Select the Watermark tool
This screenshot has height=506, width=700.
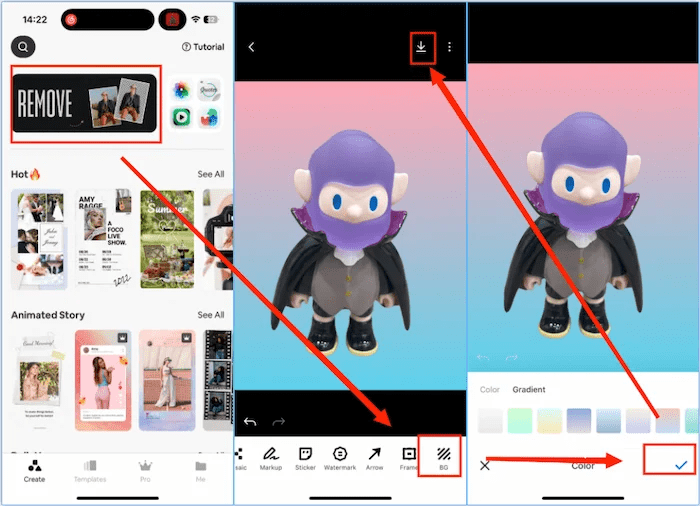[340, 459]
